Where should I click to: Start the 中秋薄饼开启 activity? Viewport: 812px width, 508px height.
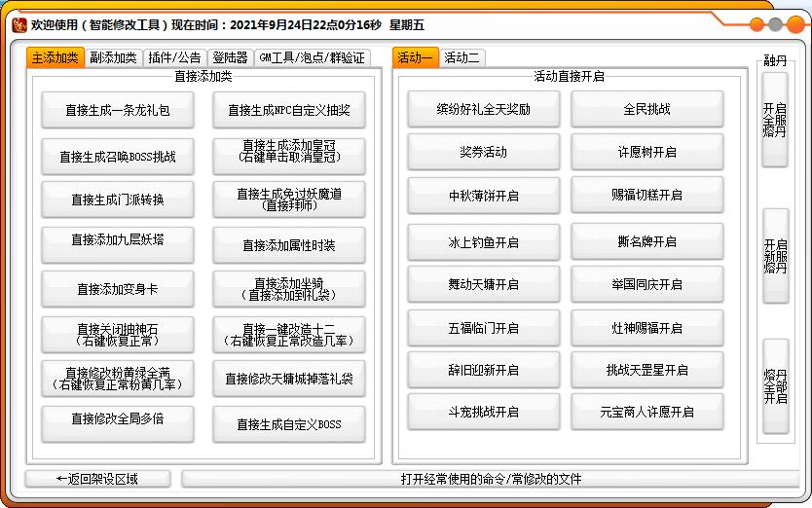click(x=484, y=196)
